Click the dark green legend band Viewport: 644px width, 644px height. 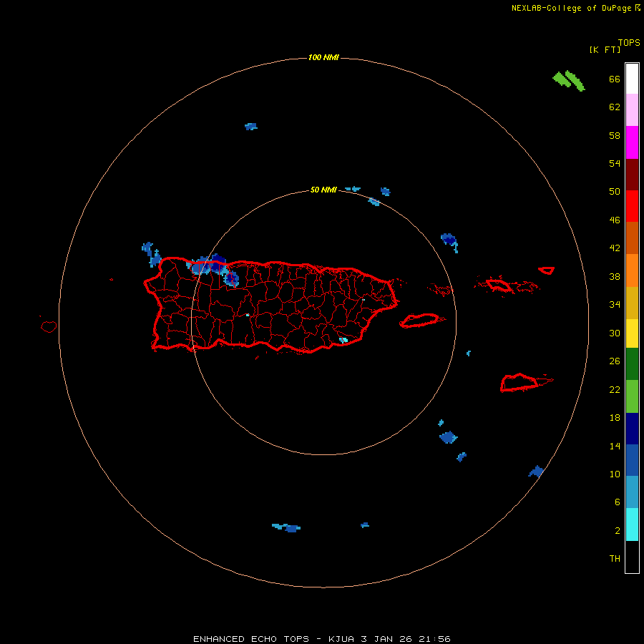(632, 364)
